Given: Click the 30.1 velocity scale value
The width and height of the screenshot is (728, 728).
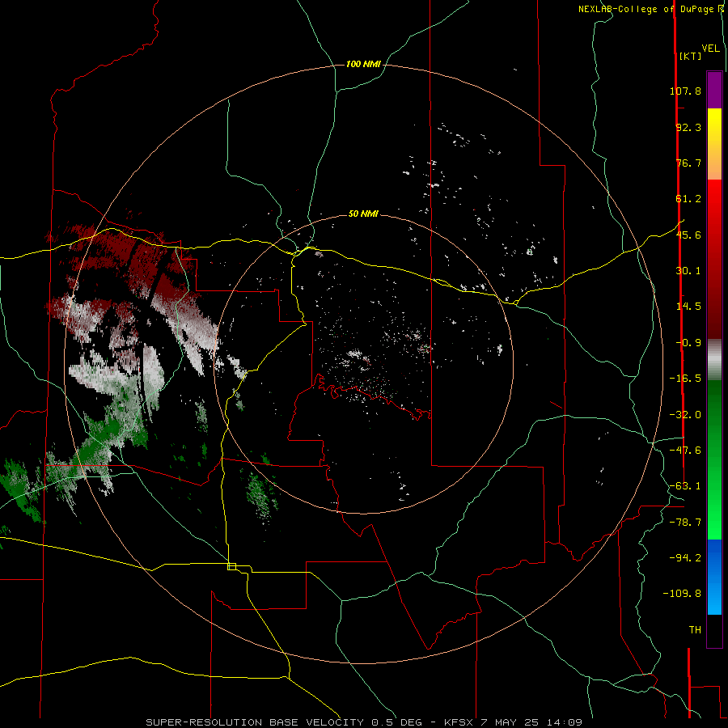Looking at the screenshot, I should pos(688,271).
